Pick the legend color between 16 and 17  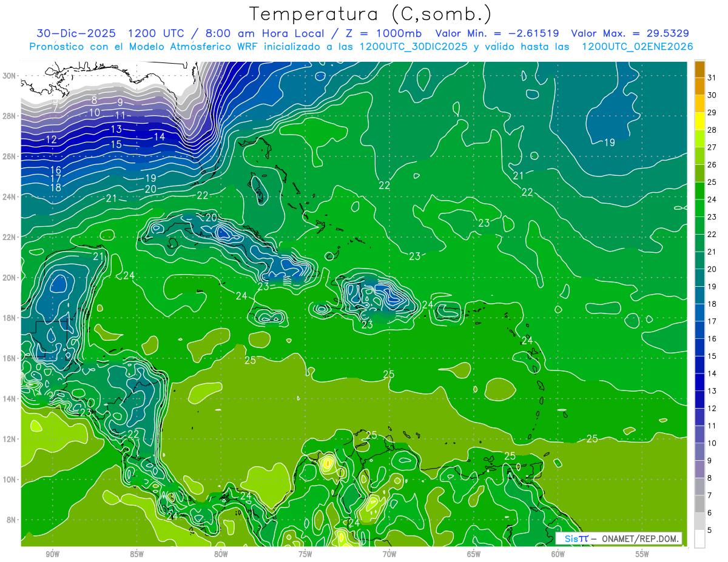[699, 330]
